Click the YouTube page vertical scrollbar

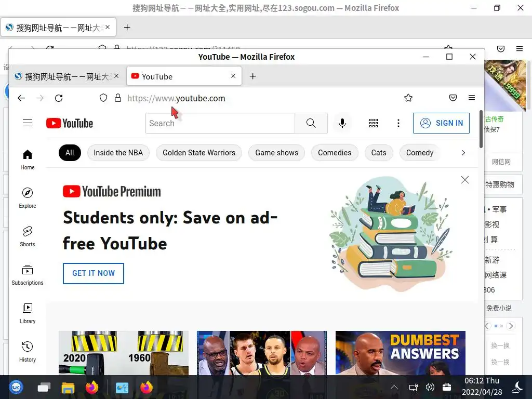pos(481,129)
